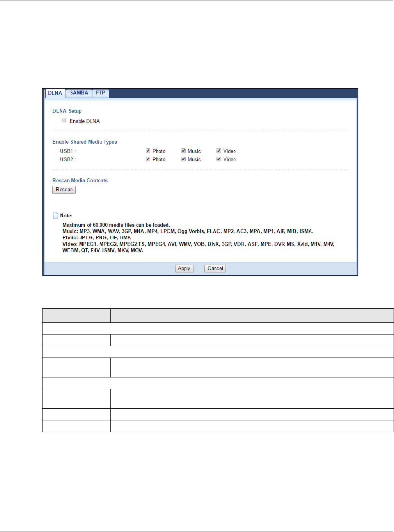The height and width of the screenshot is (532, 394).
Task: Click the USB2 row label
Action: [x=68, y=159]
